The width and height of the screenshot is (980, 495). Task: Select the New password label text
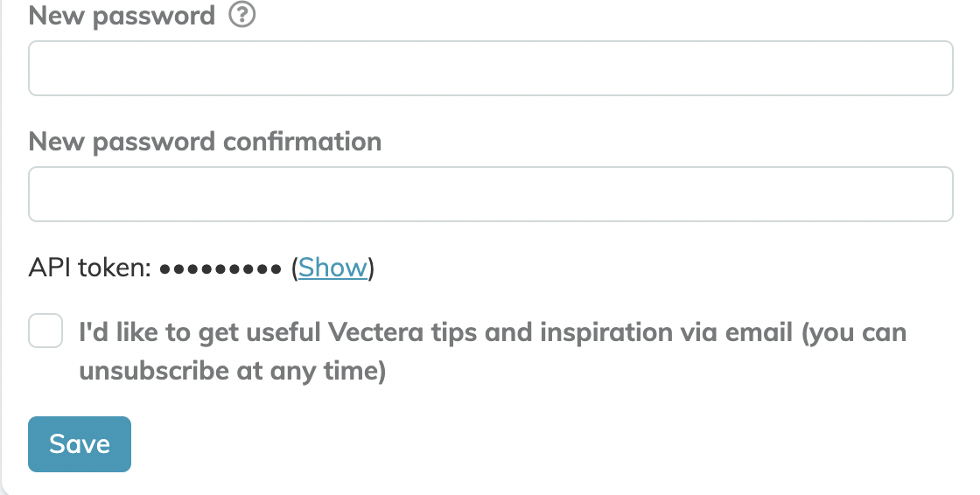122,16
